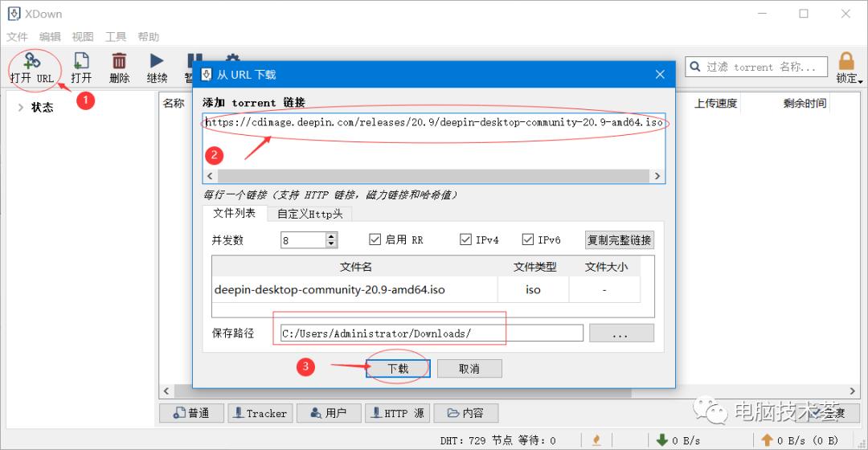Image resolution: width=868 pixels, height=450 pixels.
Task: Click the torrent link URL text area
Action: point(434,141)
